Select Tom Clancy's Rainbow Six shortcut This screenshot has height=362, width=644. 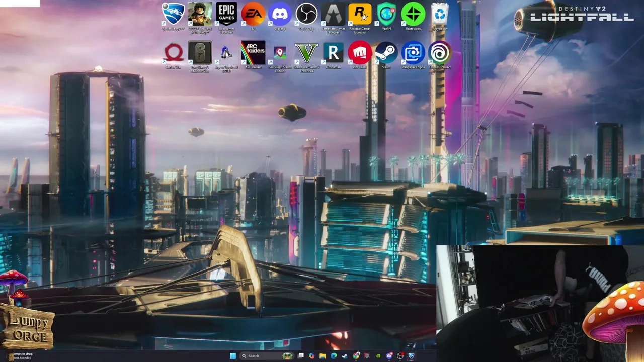(200, 56)
